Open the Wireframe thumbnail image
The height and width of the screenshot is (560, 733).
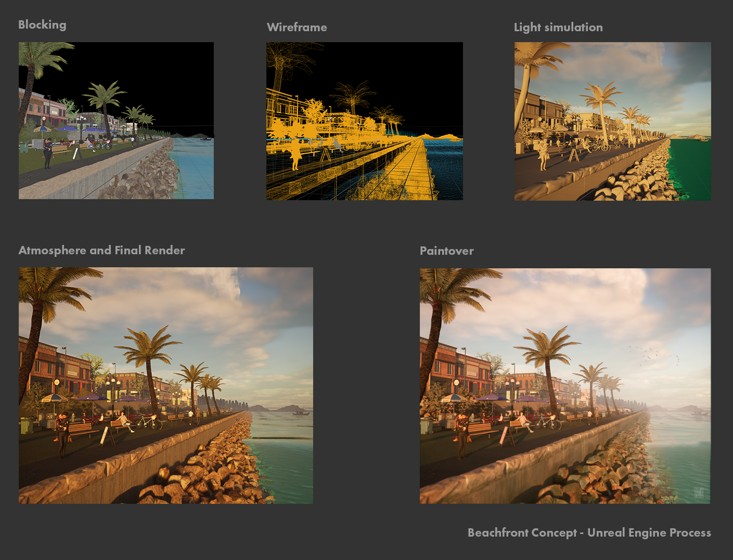[x=364, y=121]
